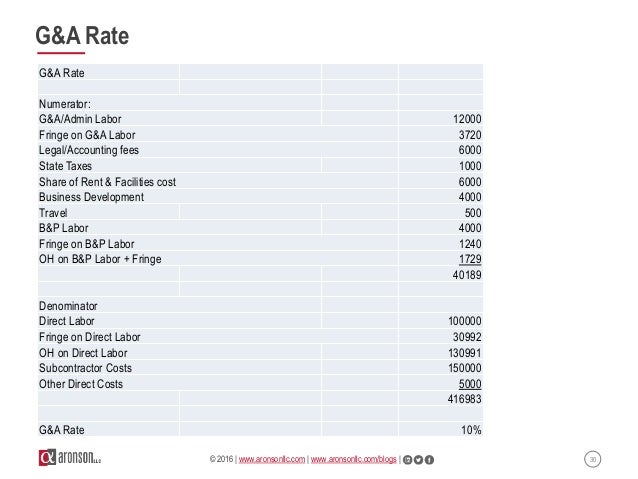Image resolution: width=638 pixels, height=479 pixels.
Task: Select the denominator total 416983 cell
Action: (464, 399)
